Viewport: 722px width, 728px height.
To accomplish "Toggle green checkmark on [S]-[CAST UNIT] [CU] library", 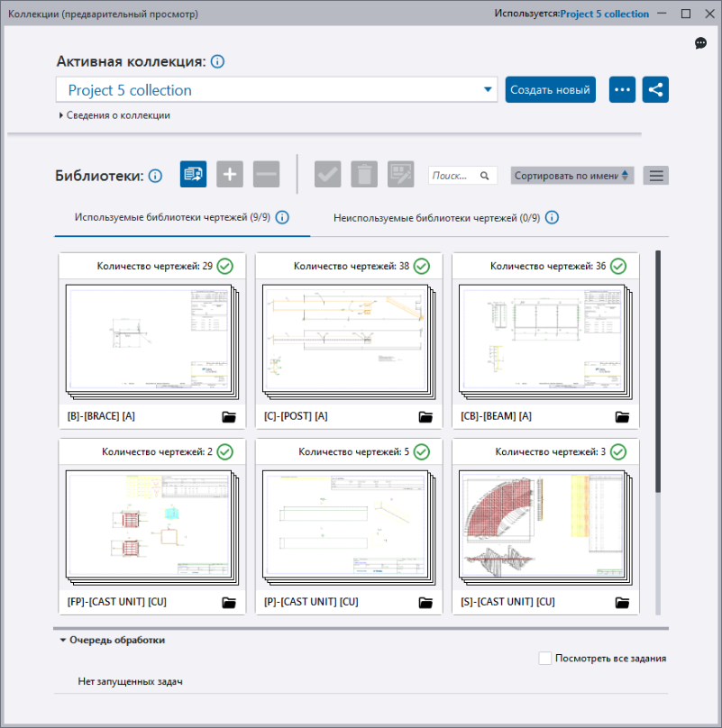I will (x=618, y=451).
